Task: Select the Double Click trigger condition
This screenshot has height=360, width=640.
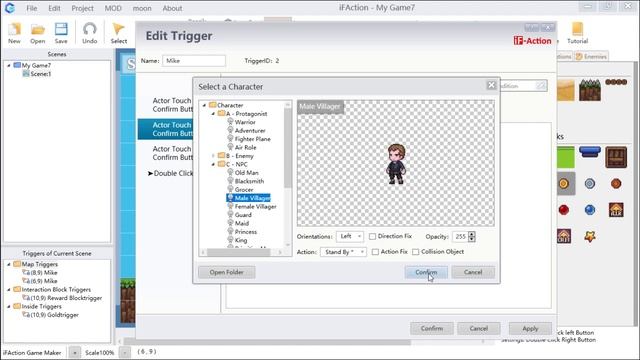Action: [170, 173]
